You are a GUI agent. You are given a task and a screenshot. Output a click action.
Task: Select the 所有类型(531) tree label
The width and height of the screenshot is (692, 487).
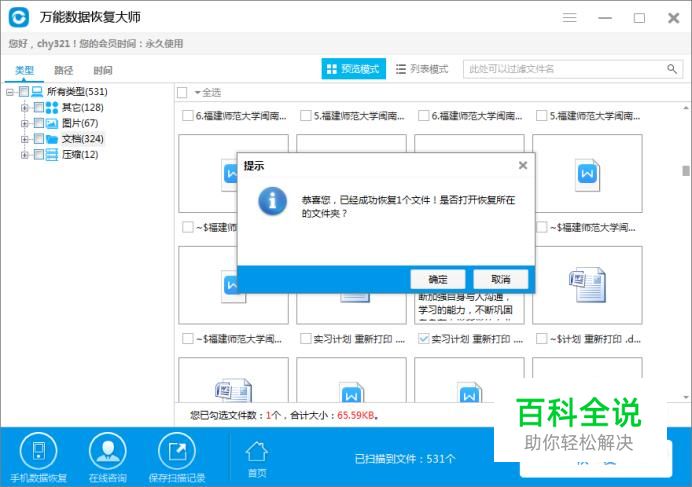pyautogui.click(x=77, y=92)
